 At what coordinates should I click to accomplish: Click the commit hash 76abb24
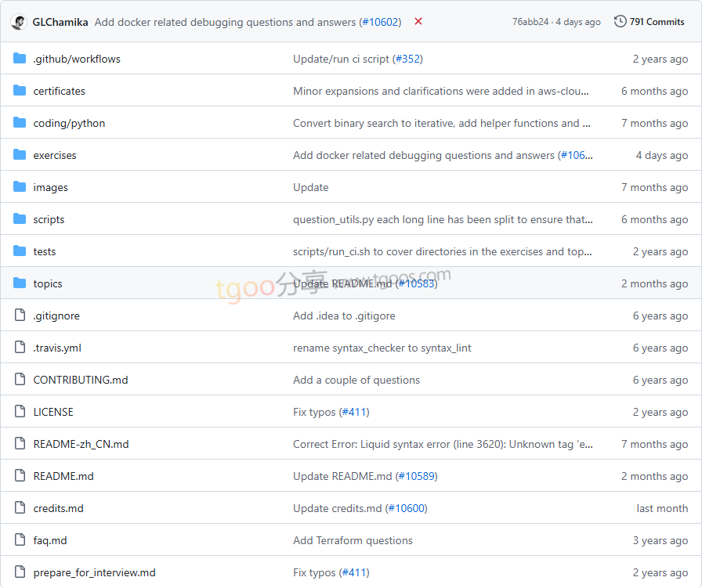530,22
